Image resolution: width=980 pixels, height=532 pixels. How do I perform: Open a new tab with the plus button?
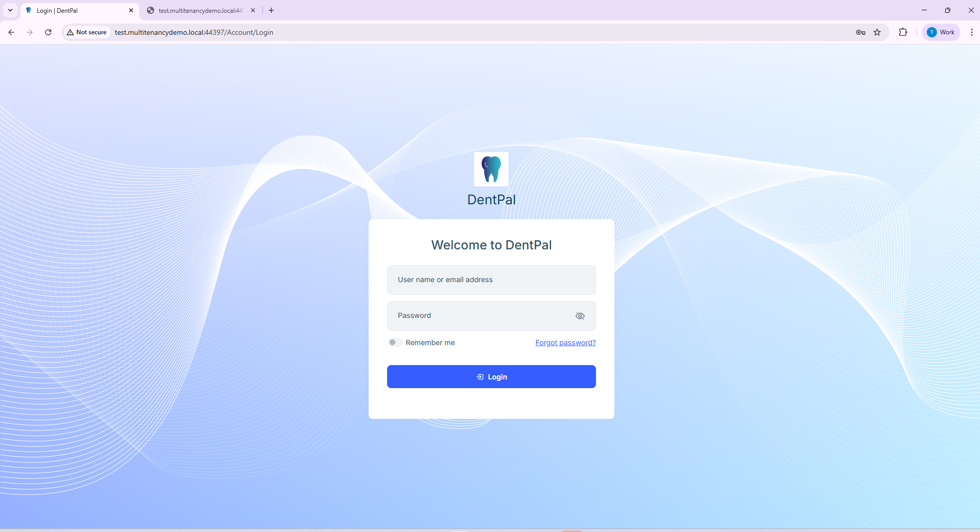[271, 10]
